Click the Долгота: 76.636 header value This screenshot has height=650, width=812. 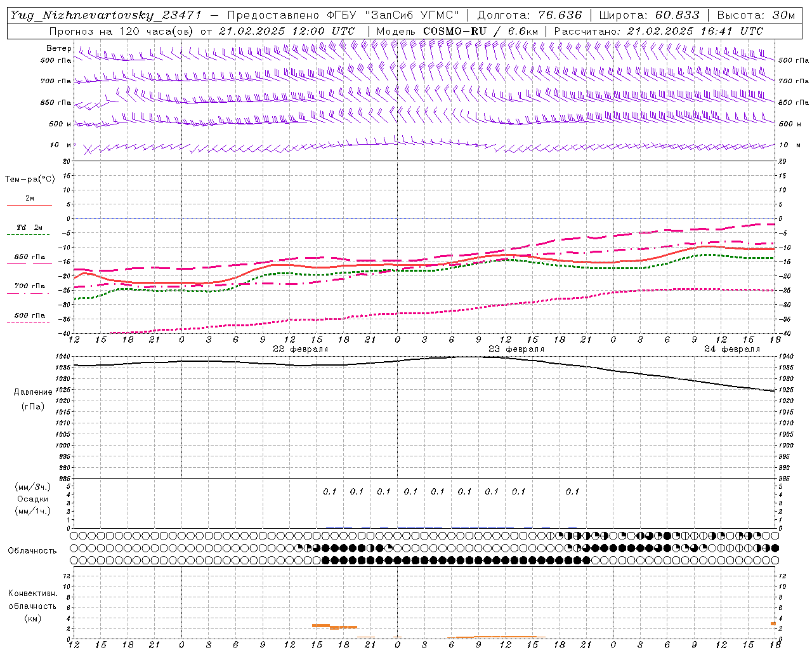coord(529,15)
